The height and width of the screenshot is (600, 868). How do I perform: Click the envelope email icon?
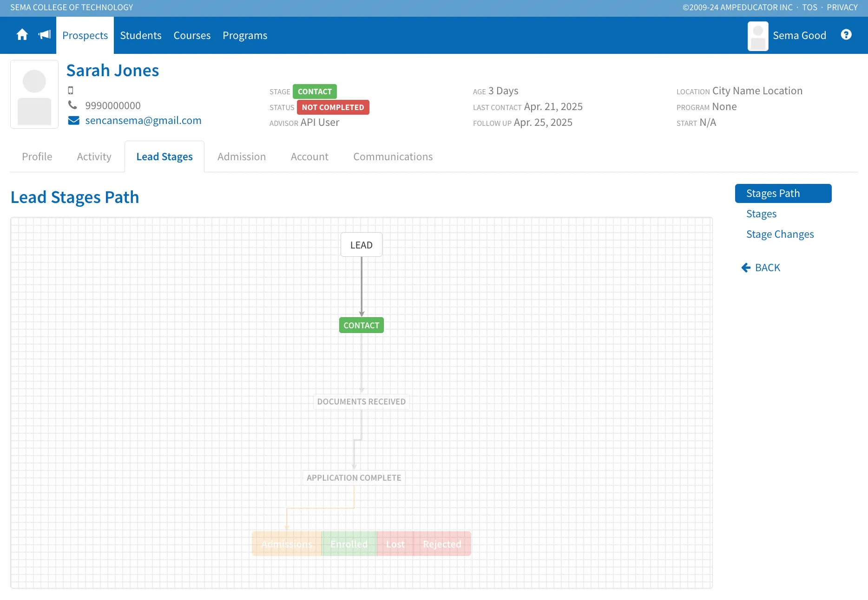pos(73,121)
